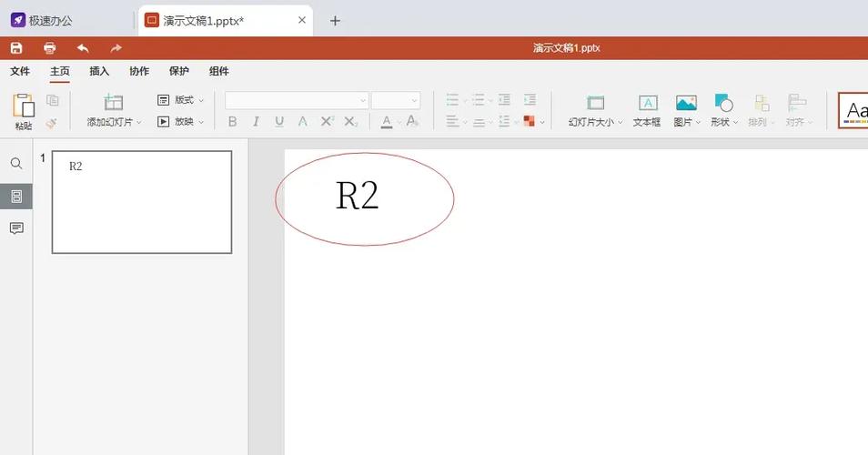The height and width of the screenshot is (455, 868).
Task: Apply font color with underlined A
Action: (x=387, y=121)
